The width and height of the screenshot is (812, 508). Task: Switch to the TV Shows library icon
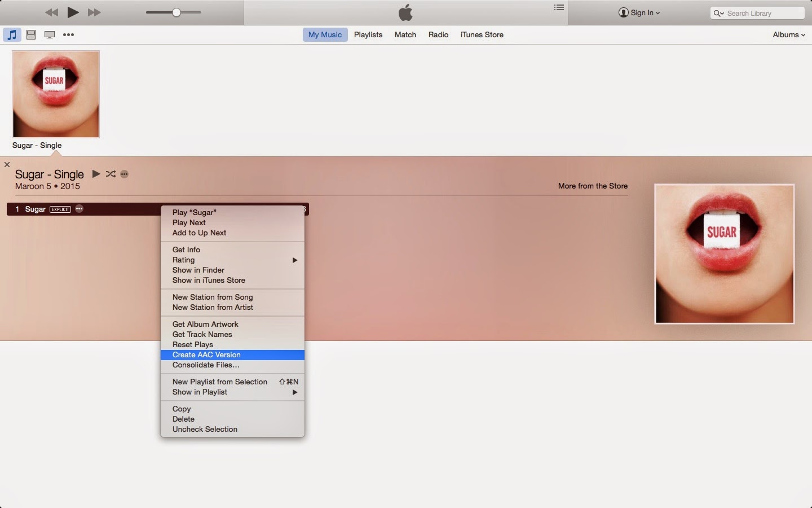(50, 35)
